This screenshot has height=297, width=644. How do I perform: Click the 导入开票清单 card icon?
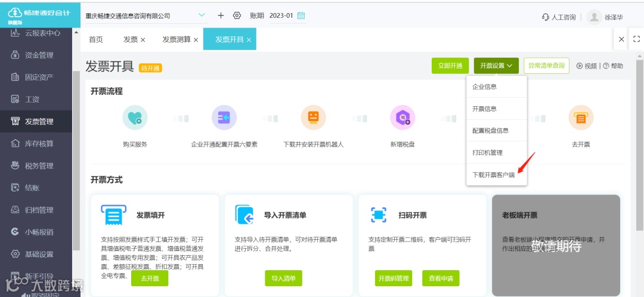coord(246,215)
